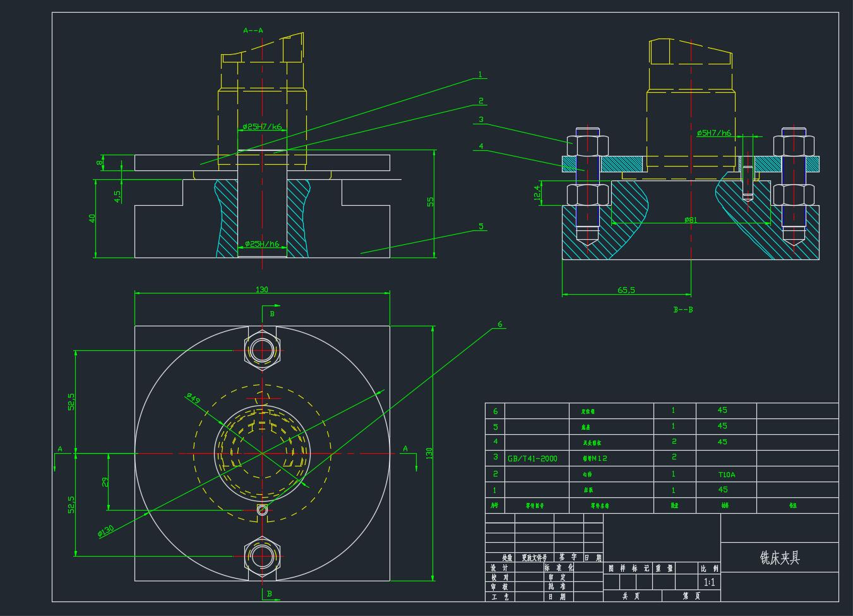The width and height of the screenshot is (853, 616).
Task: Click the "M12" nut name cell
Action: pyautogui.click(x=594, y=458)
